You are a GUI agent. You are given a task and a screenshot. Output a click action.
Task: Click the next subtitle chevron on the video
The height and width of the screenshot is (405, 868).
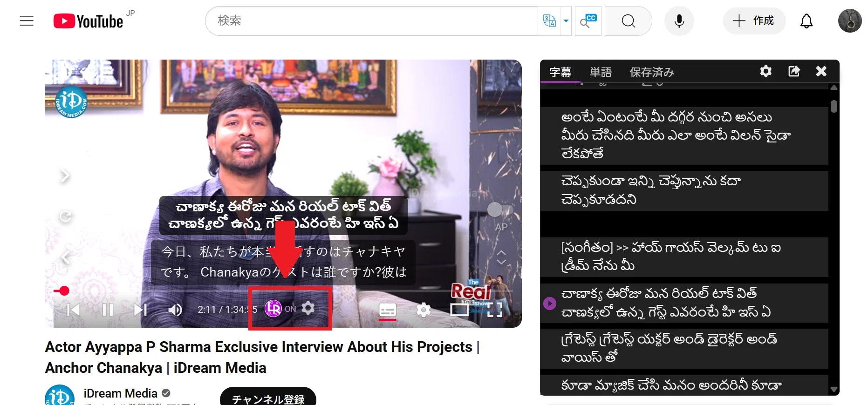click(x=65, y=175)
